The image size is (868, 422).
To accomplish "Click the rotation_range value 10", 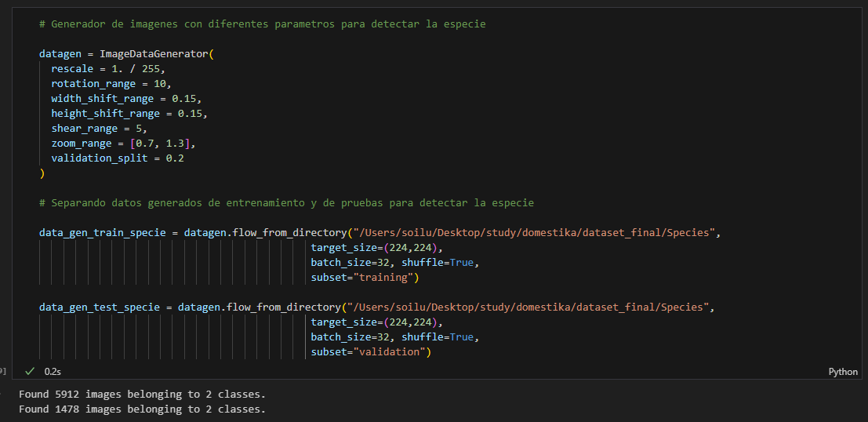I will (x=162, y=84).
